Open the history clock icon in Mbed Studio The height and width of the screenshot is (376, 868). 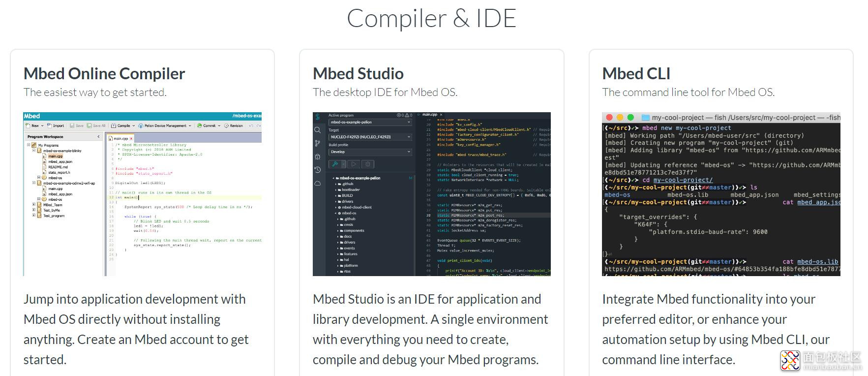[x=318, y=170]
